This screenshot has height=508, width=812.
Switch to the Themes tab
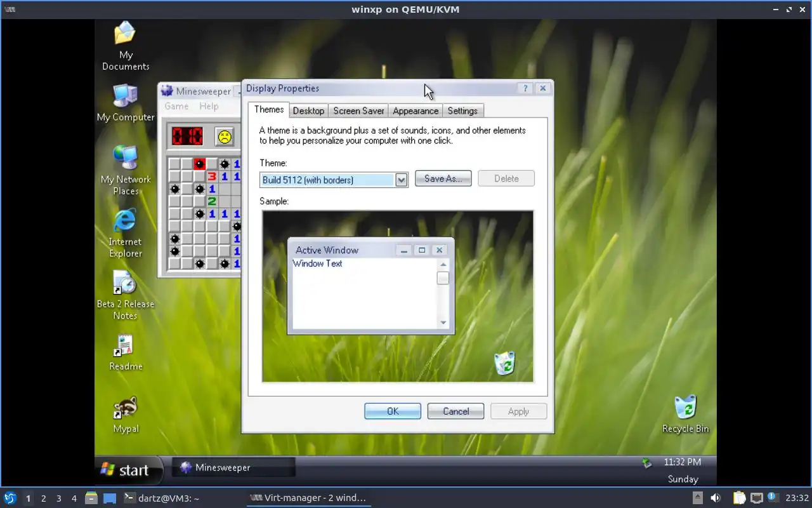point(269,109)
